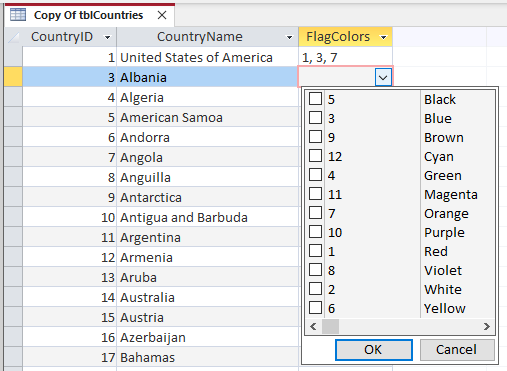
Task: Click the select-all corner box of datasheet
Action: click(14, 37)
